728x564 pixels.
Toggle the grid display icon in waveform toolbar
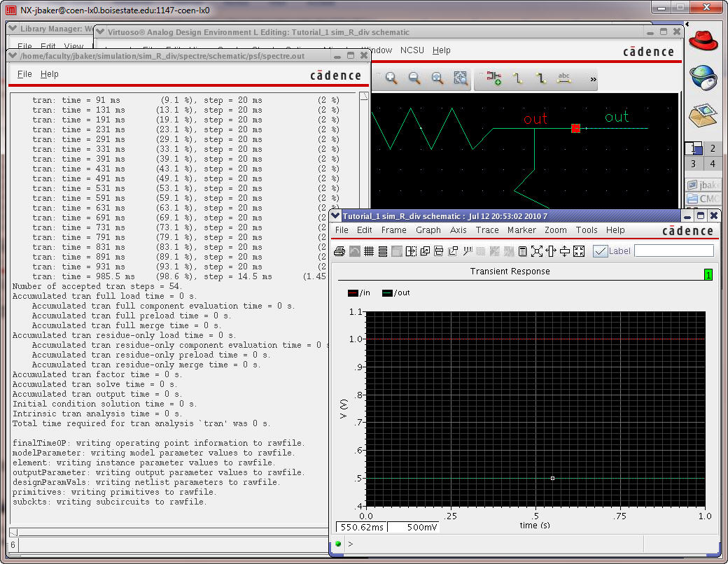click(369, 251)
